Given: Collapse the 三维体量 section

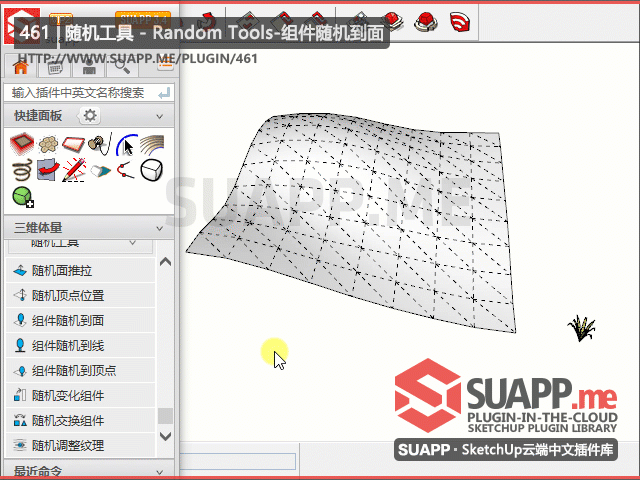Looking at the screenshot, I should tap(160, 228).
